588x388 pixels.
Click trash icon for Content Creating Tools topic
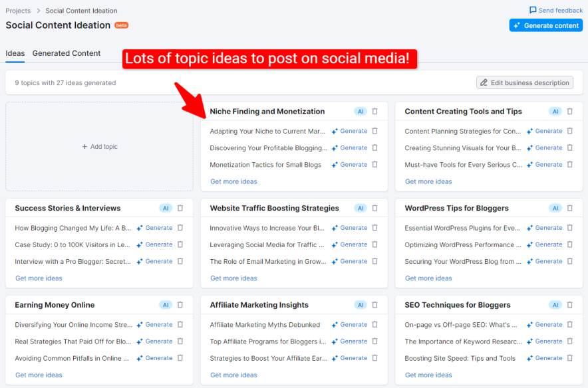569,112
